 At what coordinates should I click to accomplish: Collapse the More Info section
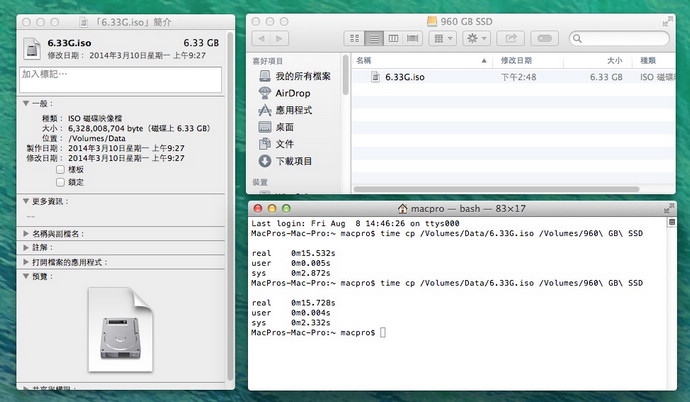(x=26, y=201)
